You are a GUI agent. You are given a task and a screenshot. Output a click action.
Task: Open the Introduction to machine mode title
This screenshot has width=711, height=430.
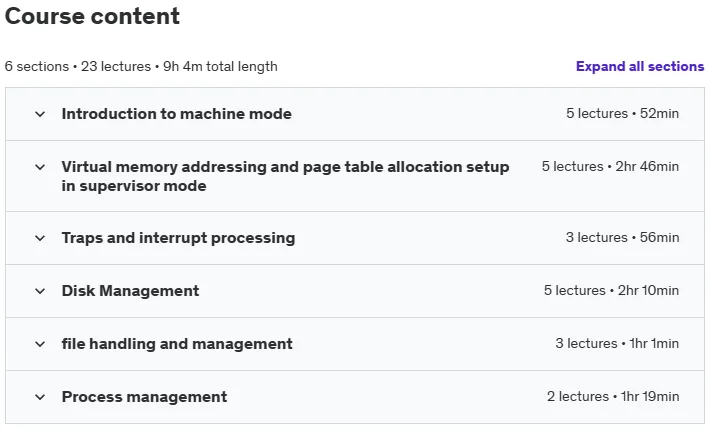pos(176,114)
